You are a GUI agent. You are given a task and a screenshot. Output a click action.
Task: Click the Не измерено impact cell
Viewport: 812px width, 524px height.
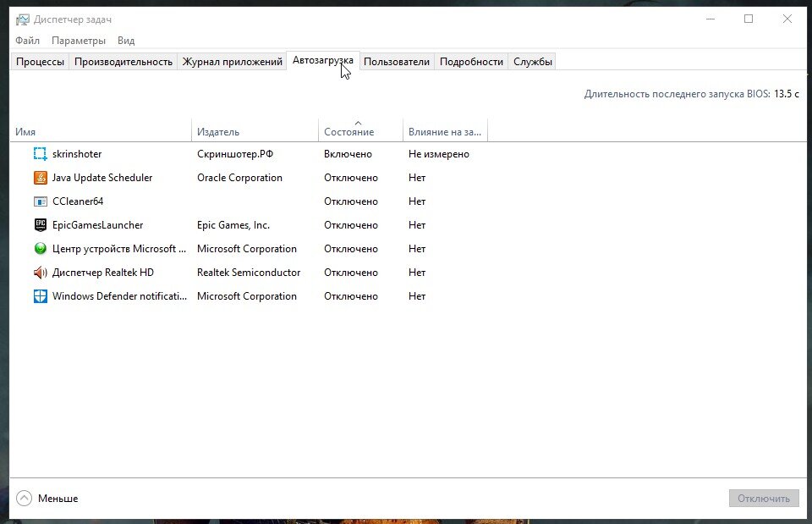(x=439, y=154)
